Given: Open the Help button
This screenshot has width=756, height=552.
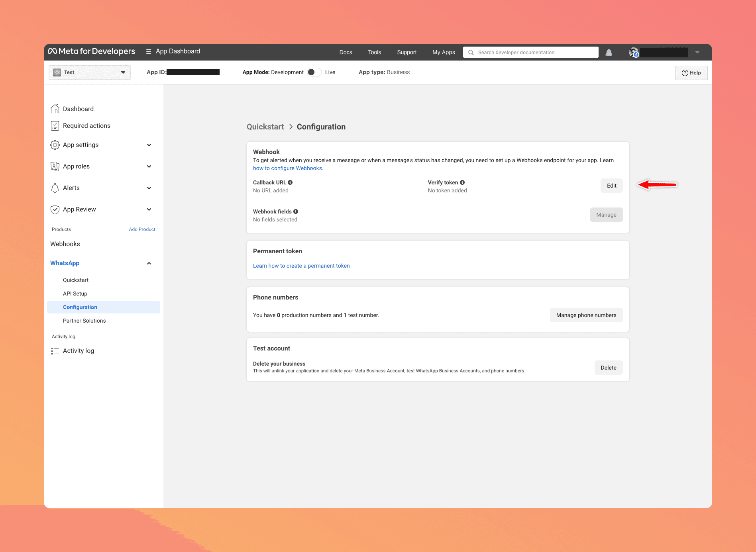Looking at the screenshot, I should point(691,73).
